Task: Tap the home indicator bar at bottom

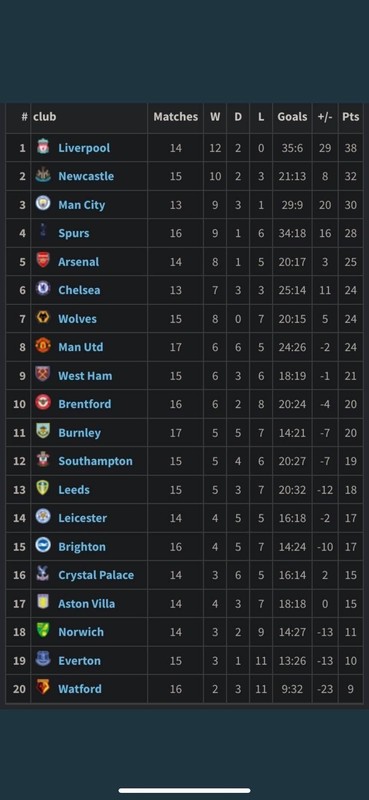Action: pyautogui.click(x=184, y=790)
